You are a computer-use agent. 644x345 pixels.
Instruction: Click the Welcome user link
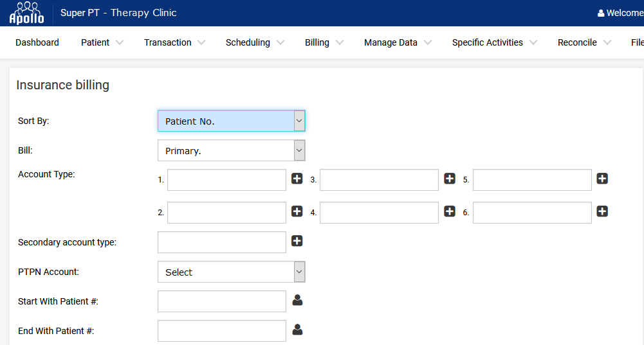[x=621, y=13]
